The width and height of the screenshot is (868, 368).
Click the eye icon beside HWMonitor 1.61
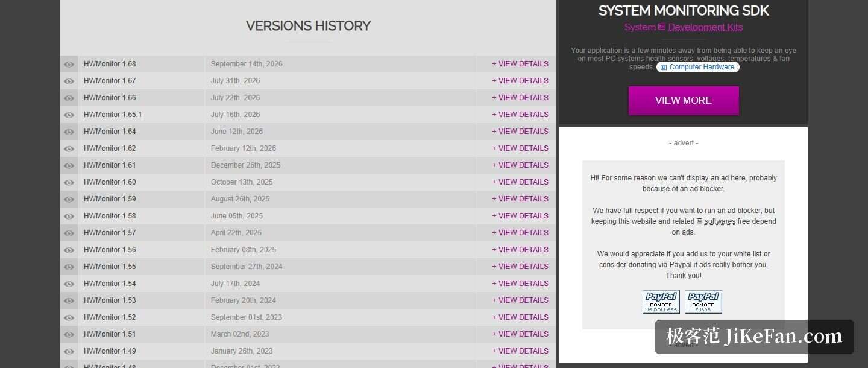point(69,165)
